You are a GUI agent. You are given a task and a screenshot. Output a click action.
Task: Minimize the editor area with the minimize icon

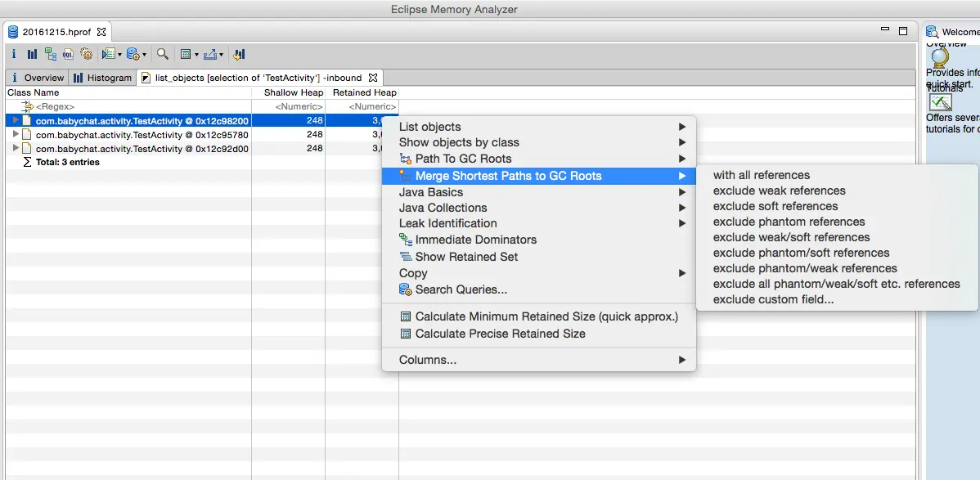[x=885, y=29]
